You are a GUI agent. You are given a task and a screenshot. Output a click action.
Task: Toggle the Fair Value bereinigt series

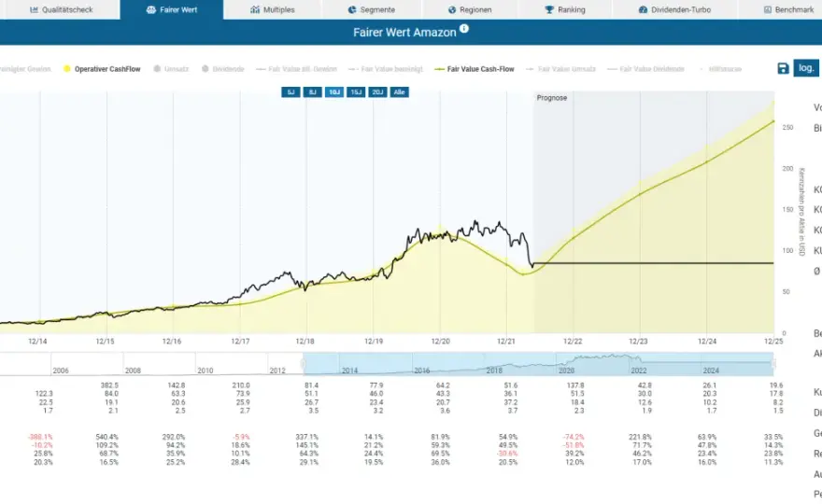coord(385,69)
